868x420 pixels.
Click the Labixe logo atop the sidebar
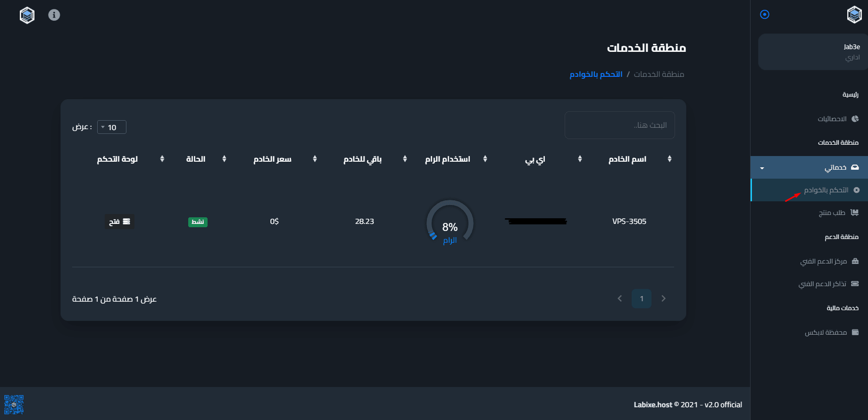pos(854,15)
